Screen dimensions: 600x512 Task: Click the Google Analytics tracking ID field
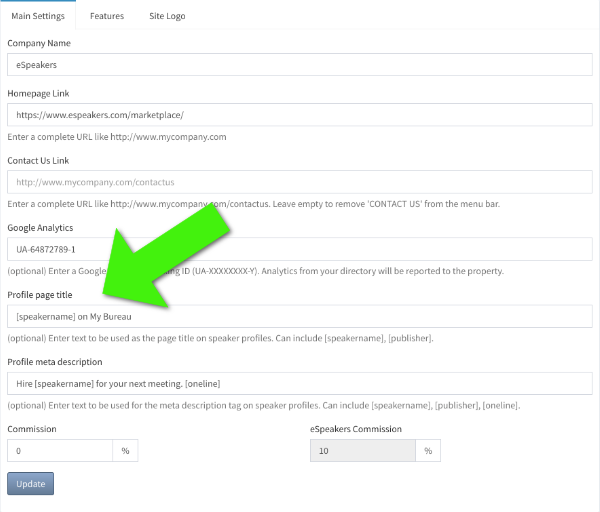[300, 249]
